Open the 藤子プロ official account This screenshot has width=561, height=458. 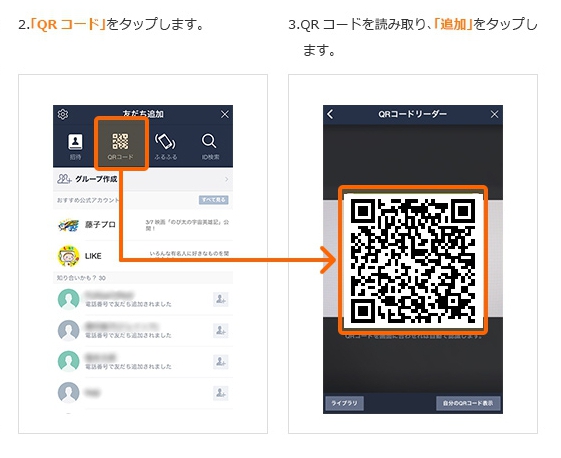click(143, 225)
